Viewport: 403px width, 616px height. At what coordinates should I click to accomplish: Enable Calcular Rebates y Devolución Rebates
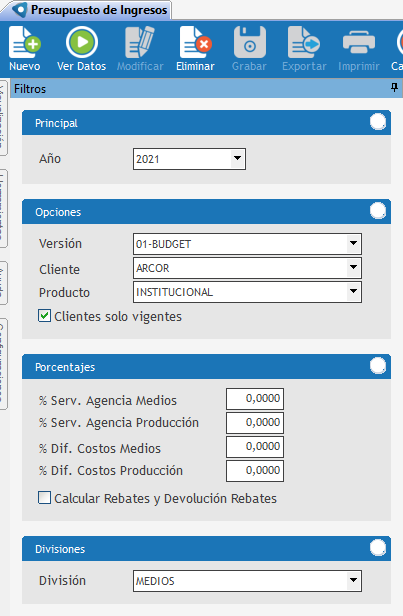tap(44, 497)
